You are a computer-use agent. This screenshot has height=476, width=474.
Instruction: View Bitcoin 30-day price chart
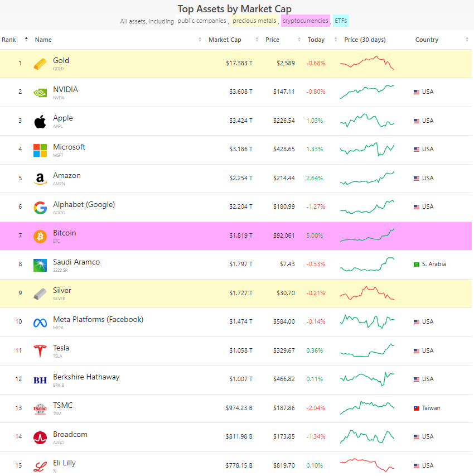click(367, 235)
